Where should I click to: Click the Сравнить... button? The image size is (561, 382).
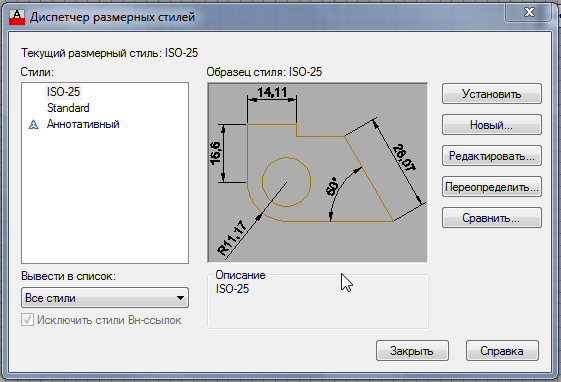tap(492, 218)
